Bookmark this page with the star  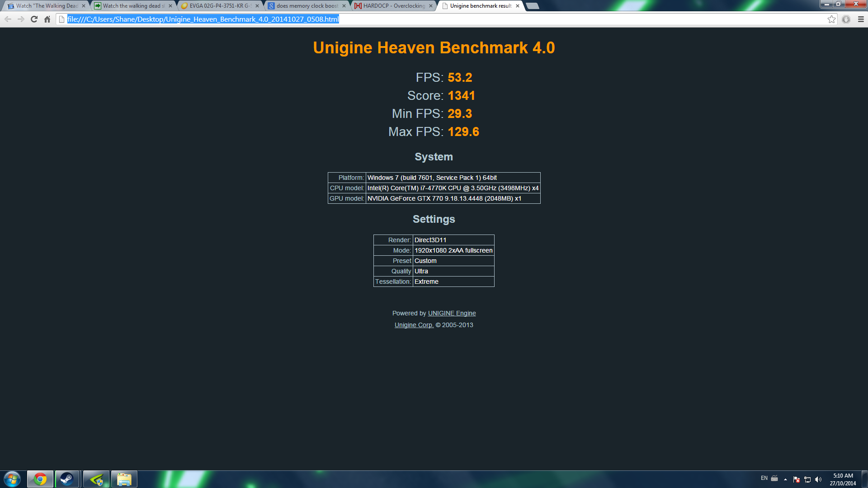pyautogui.click(x=831, y=19)
